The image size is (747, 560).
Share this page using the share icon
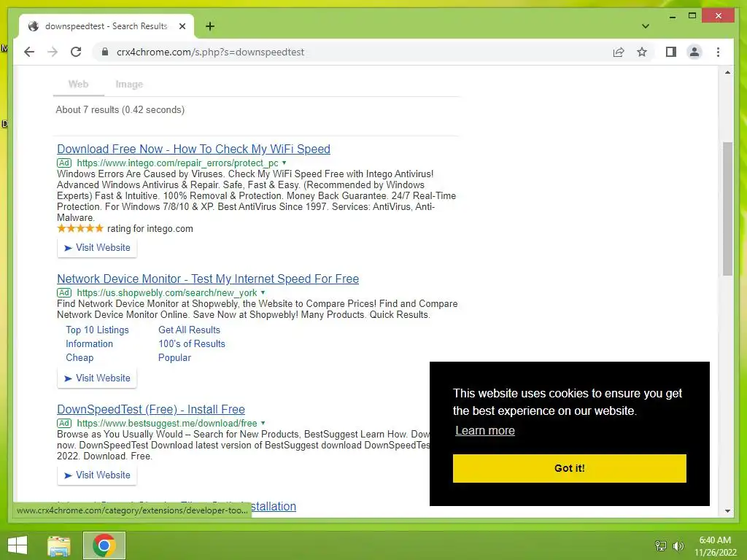click(619, 52)
